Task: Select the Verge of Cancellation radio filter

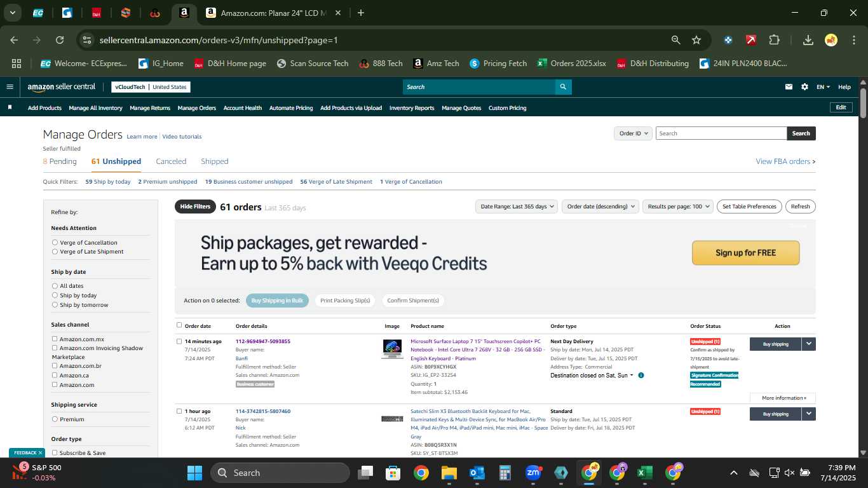Action: (55, 243)
